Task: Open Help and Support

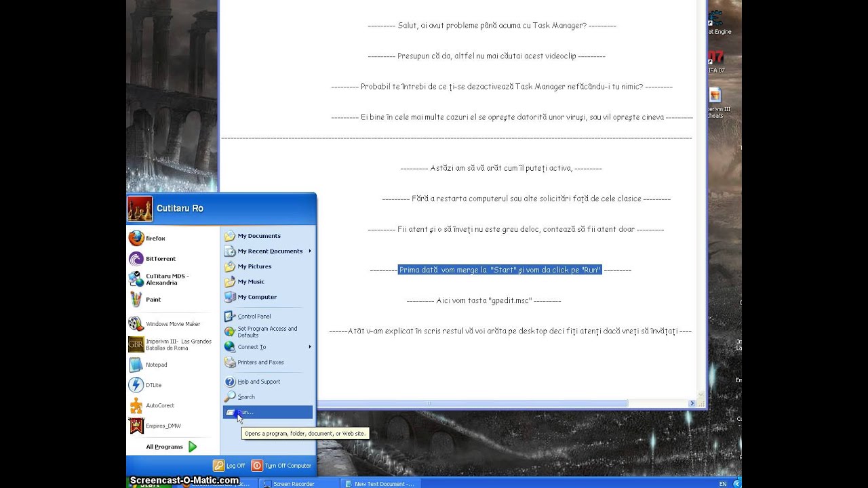Action: 268,382
